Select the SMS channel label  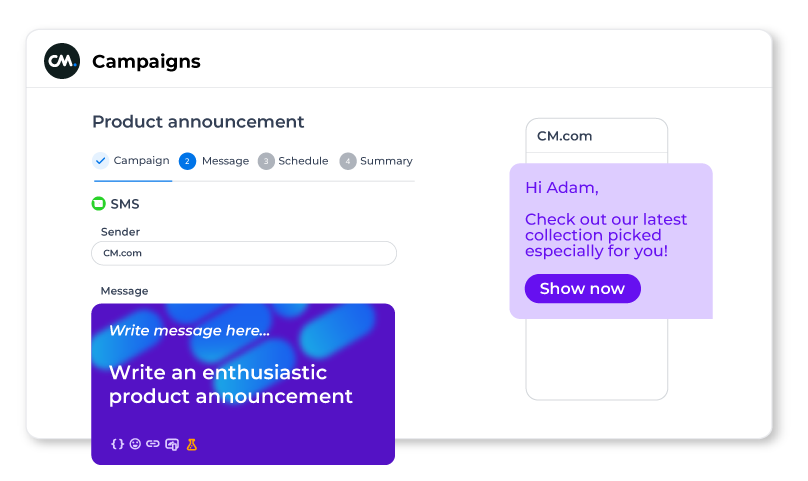(x=125, y=204)
